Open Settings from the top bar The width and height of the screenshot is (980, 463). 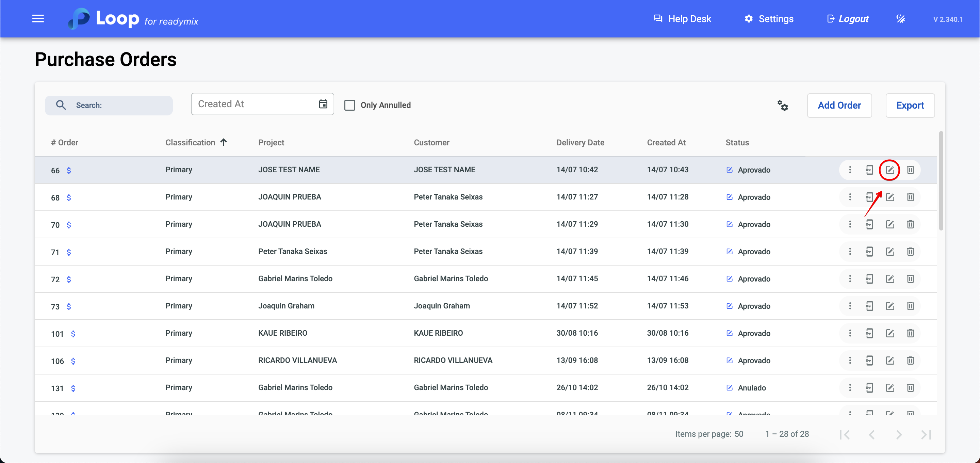[769, 19]
